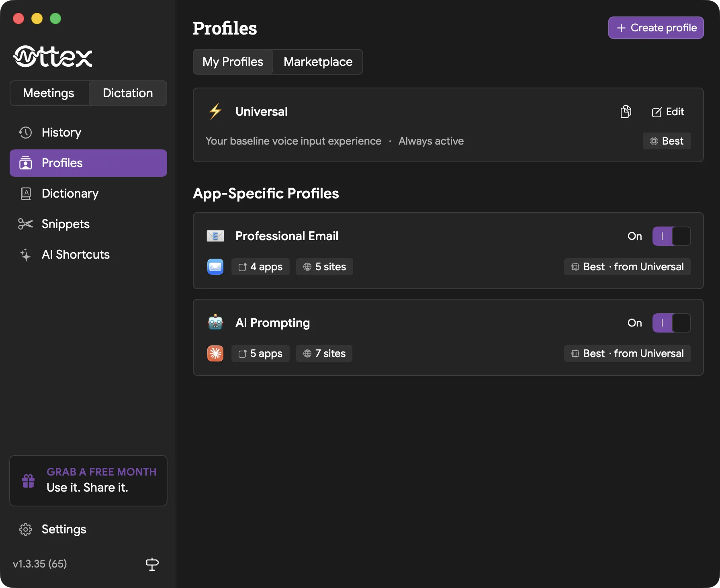Click the 'Always active' text

click(x=431, y=141)
